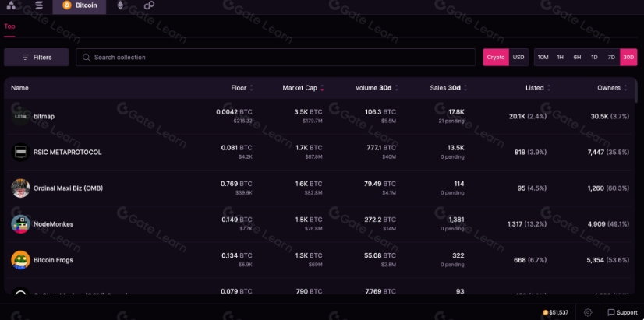Image resolution: width=644 pixels, height=320 pixels.
Task: Select the 30D time range
Action: coord(628,58)
